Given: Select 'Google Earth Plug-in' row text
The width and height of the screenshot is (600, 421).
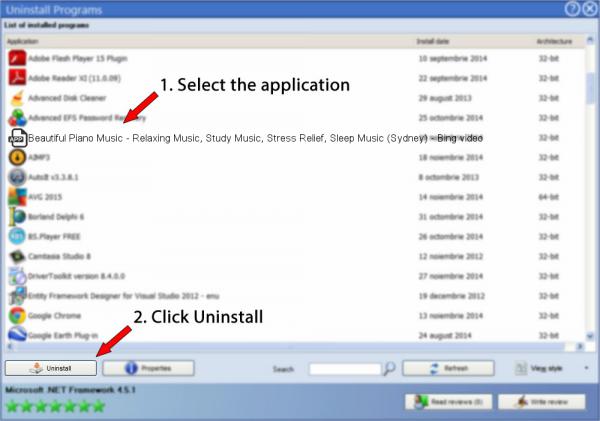Looking at the screenshot, I should coord(63,336).
